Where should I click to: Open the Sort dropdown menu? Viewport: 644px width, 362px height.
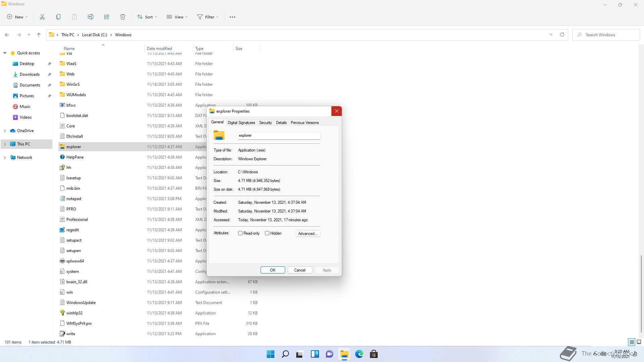(x=147, y=17)
